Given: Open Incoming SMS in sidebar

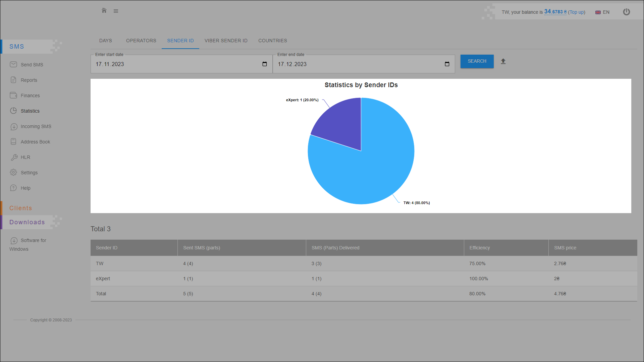Looking at the screenshot, I should point(36,126).
